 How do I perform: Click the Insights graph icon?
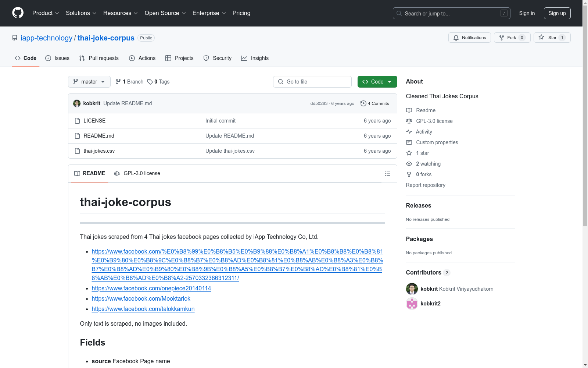[x=244, y=58]
